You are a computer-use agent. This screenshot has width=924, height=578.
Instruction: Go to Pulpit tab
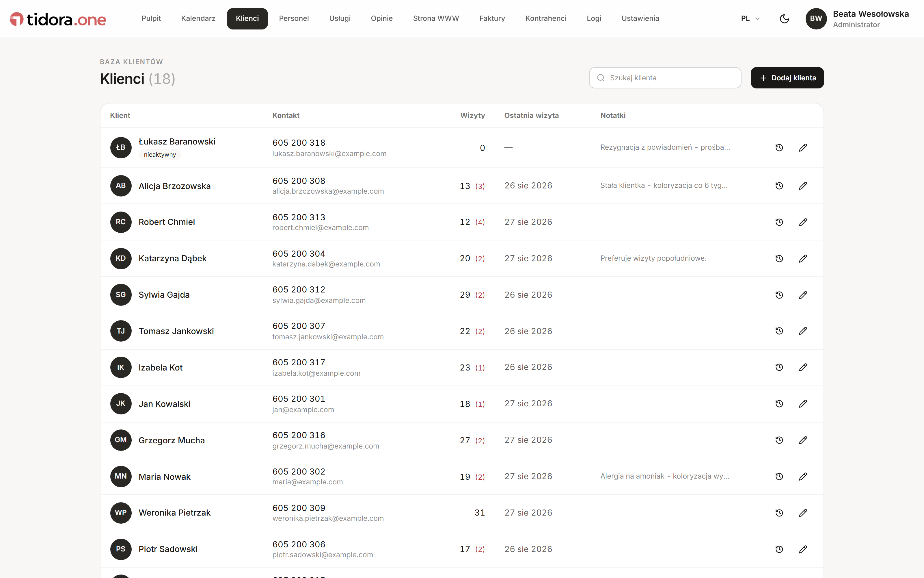pos(151,18)
